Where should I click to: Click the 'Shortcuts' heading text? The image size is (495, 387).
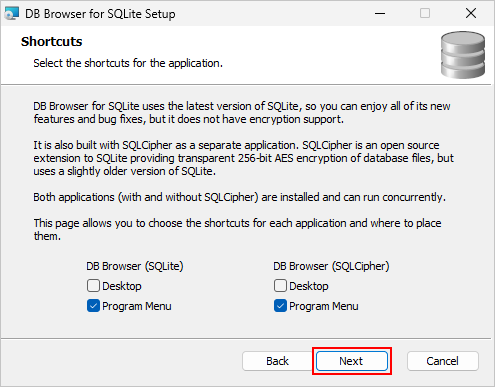(x=51, y=41)
